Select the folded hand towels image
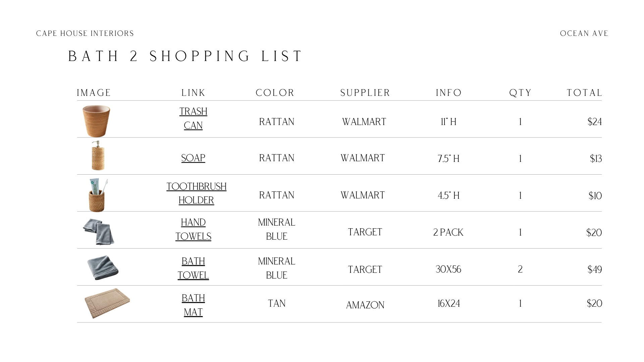 [99, 232]
